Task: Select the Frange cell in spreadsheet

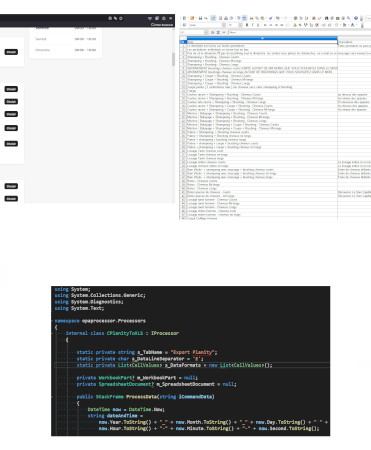Action: point(262,91)
